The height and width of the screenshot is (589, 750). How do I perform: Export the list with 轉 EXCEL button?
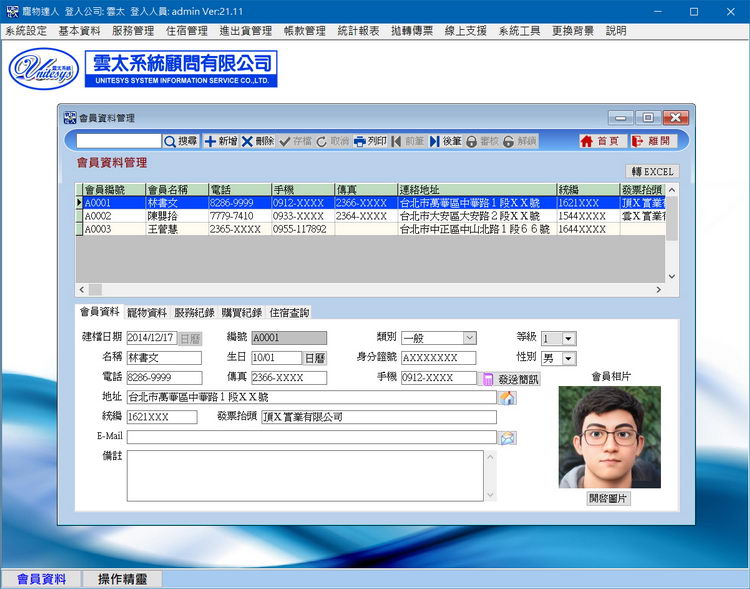pyautogui.click(x=652, y=172)
